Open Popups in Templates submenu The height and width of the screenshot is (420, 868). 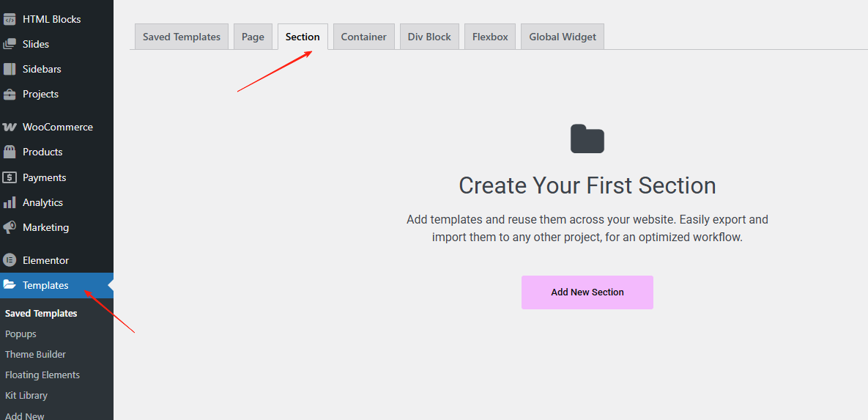click(21, 334)
